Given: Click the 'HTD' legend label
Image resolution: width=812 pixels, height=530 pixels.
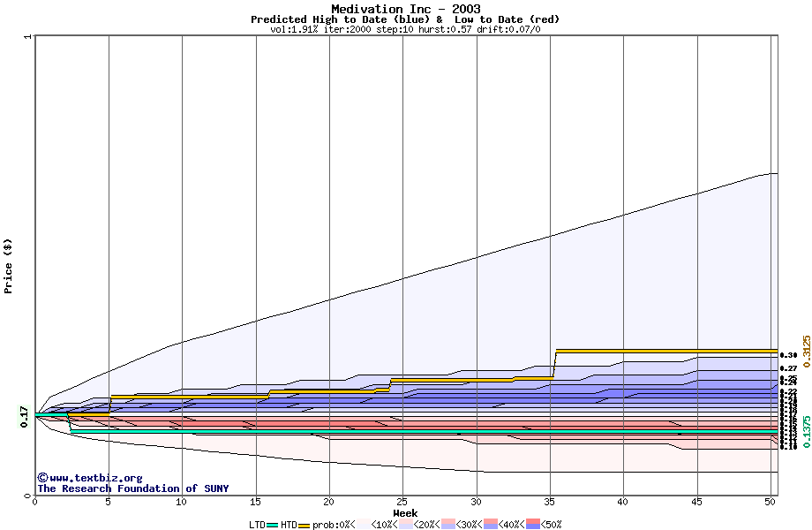Looking at the screenshot, I should (289, 525).
